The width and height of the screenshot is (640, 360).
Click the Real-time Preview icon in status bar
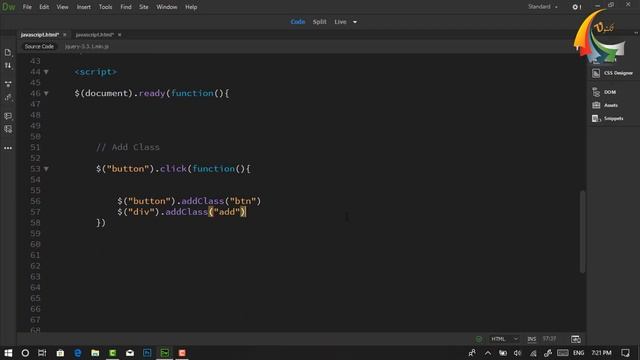click(x=576, y=339)
